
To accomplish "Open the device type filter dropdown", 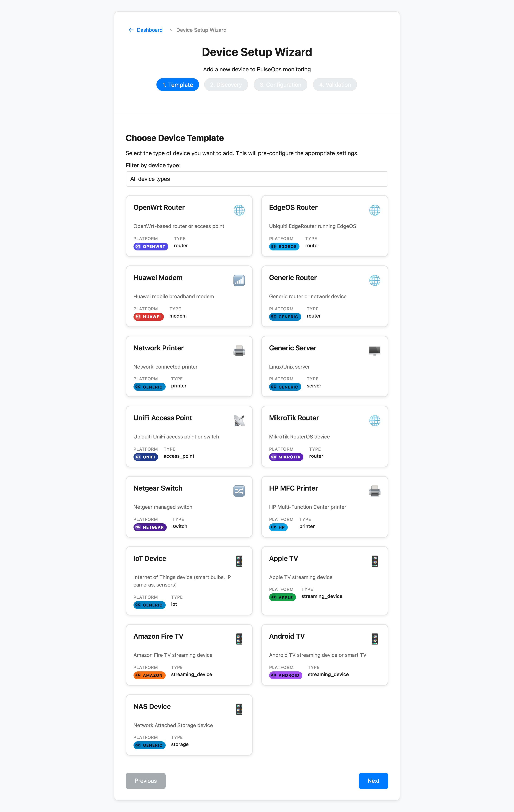I will coord(257,179).
